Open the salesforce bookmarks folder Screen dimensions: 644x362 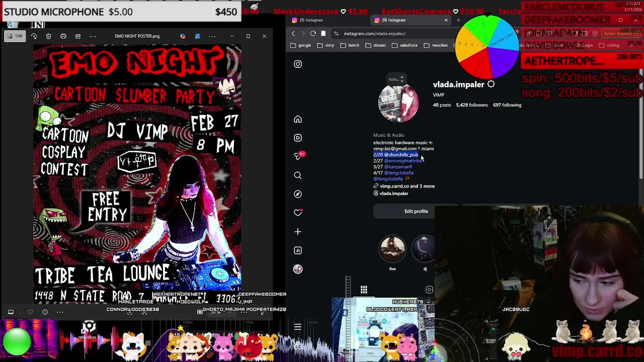(x=405, y=45)
